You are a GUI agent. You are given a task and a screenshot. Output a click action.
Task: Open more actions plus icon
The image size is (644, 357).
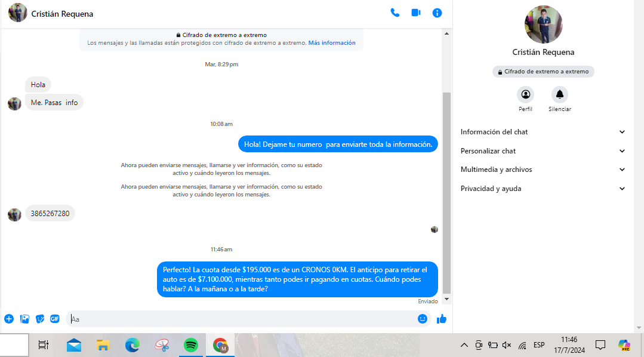click(x=9, y=319)
